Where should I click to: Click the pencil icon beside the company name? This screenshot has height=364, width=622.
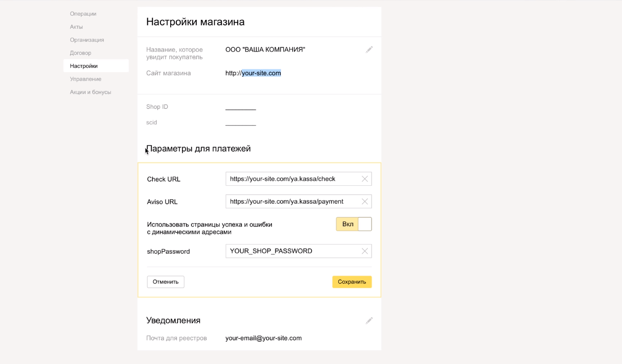[369, 50]
